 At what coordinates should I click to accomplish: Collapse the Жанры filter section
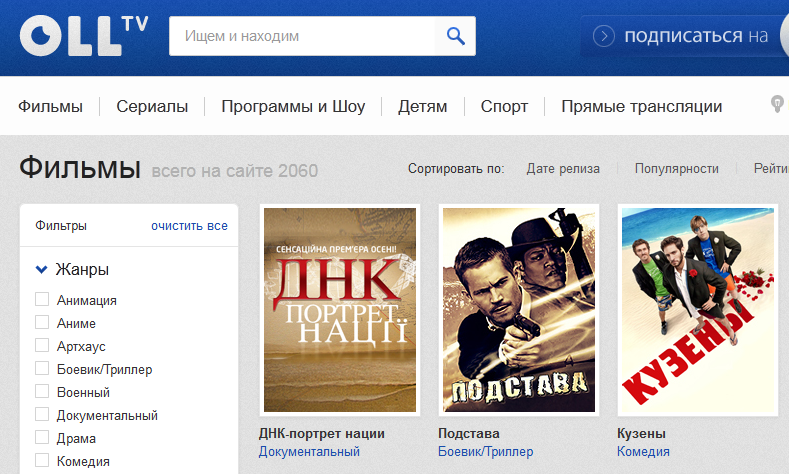pyautogui.click(x=72, y=269)
